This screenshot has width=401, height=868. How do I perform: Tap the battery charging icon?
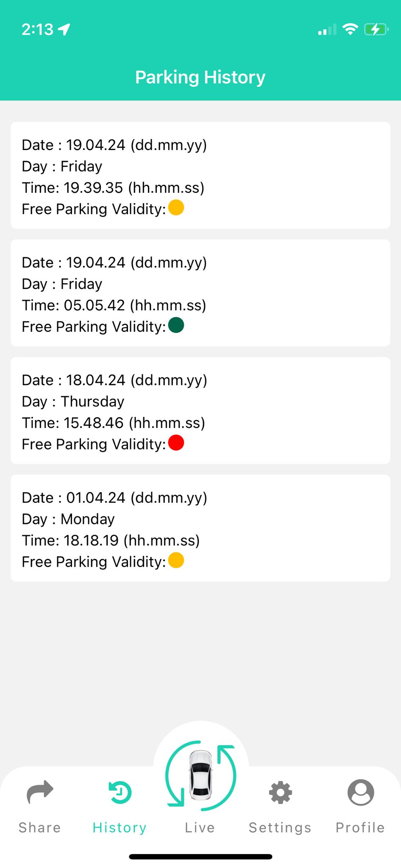[x=376, y=29]
